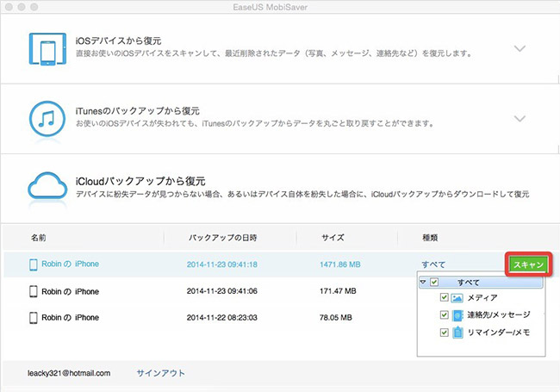Click the 種類 column header
This screenshot has height=392, width=560.
click(430, 238)
